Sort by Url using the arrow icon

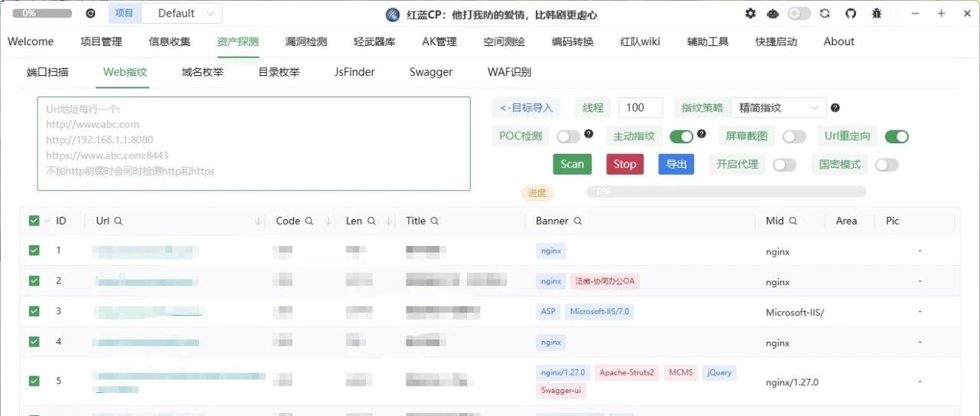coord(259,221)
